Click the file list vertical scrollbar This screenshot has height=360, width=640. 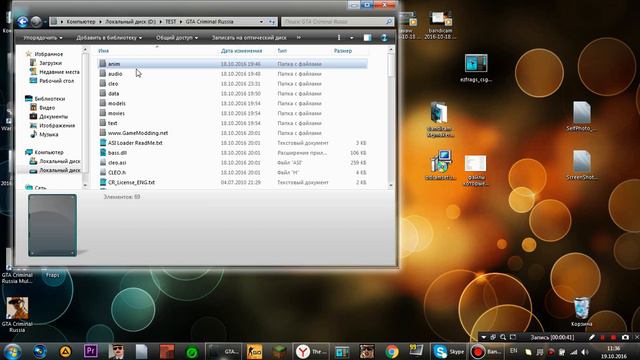tap(391, 118)
